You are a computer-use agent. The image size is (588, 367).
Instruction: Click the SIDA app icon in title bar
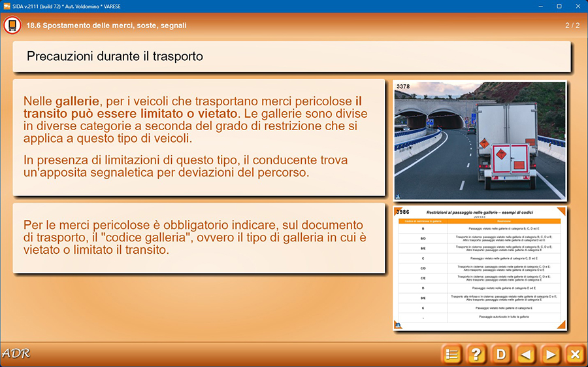point(7,6)
